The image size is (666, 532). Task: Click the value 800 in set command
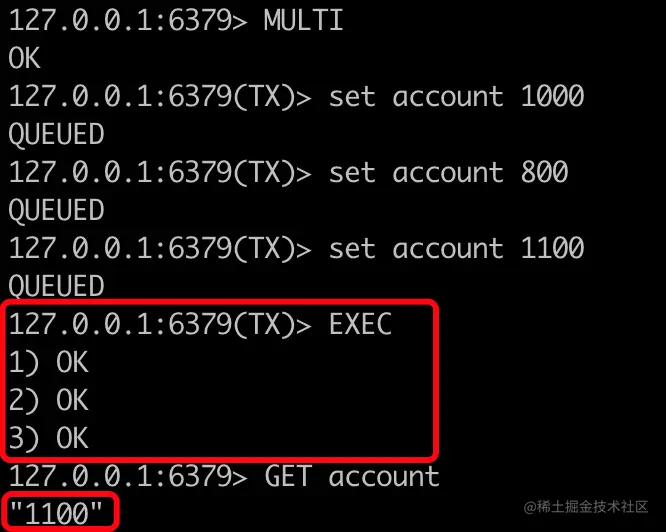coord(545,172)
